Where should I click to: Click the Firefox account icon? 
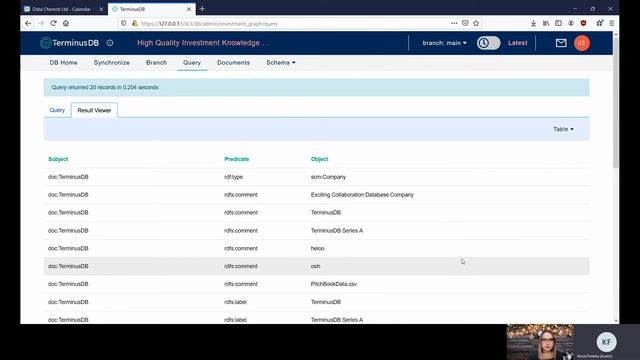571,23
